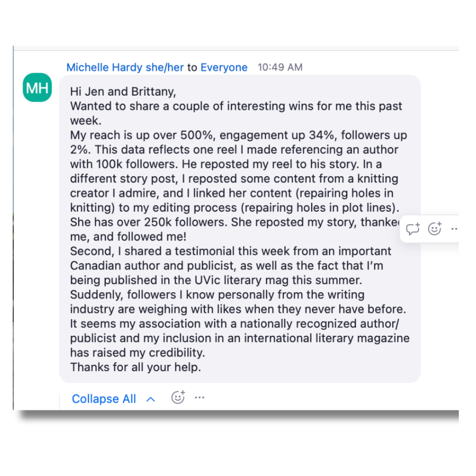Screen dimensions: 476x476
Task: Click smiley reaction icon beside Collapse All
Action: pos(178,398)
